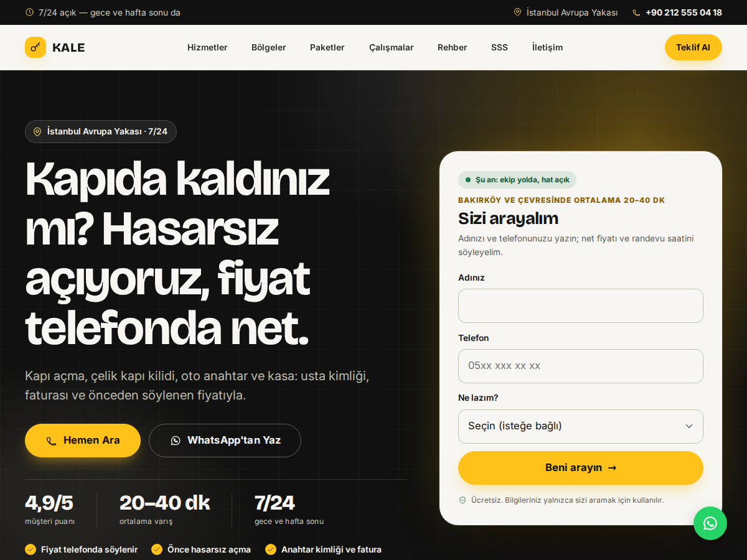
Task: Click the 7/24 gece ve hafta sonu stat
Action: pyautogui.click(x=289, y=510)
